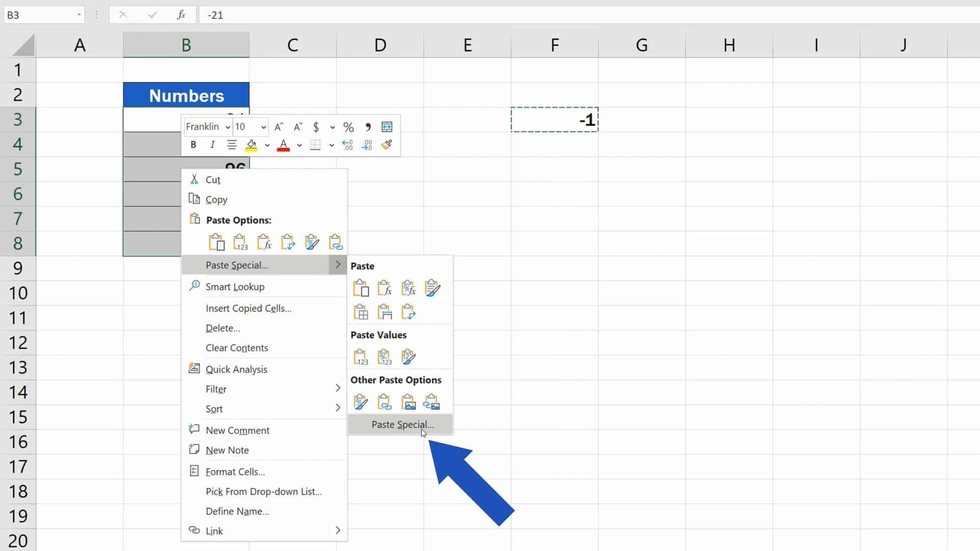This screenshot has width=980, height=551.
Task: Toggle Bold in the mini toolbar
Action: [x=193, y=145]
